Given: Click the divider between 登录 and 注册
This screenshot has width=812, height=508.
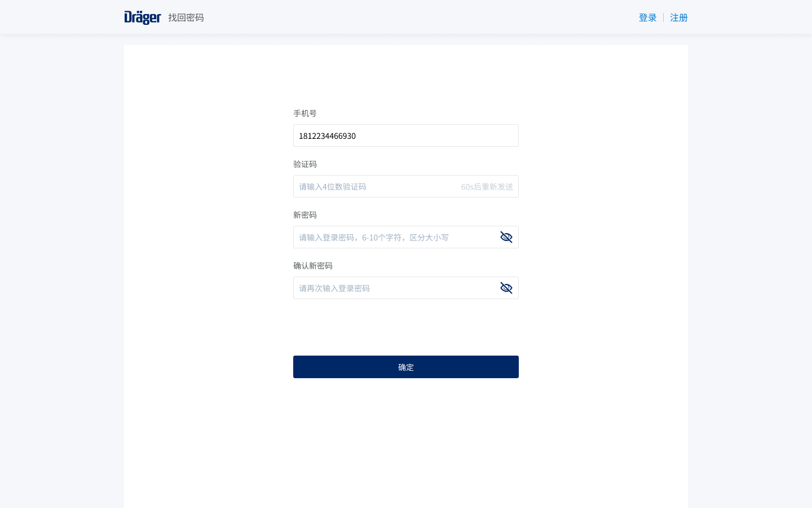Looking at the screenshot, I should 663,17.
